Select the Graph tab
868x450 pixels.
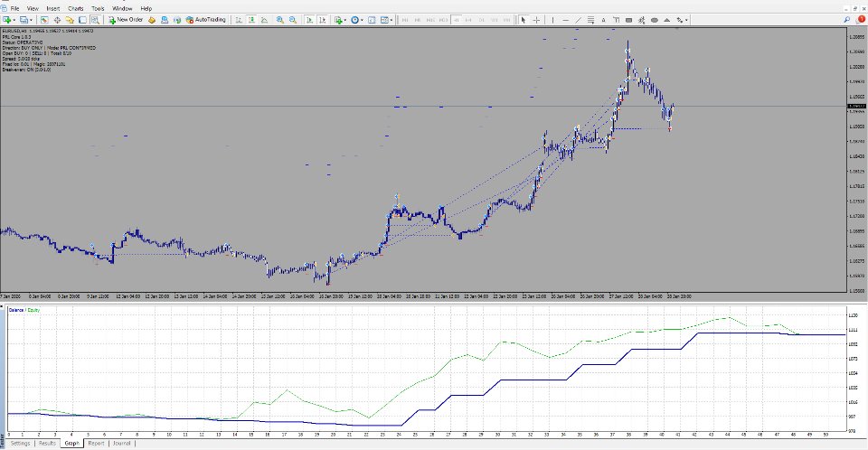[x=72, y=444]
